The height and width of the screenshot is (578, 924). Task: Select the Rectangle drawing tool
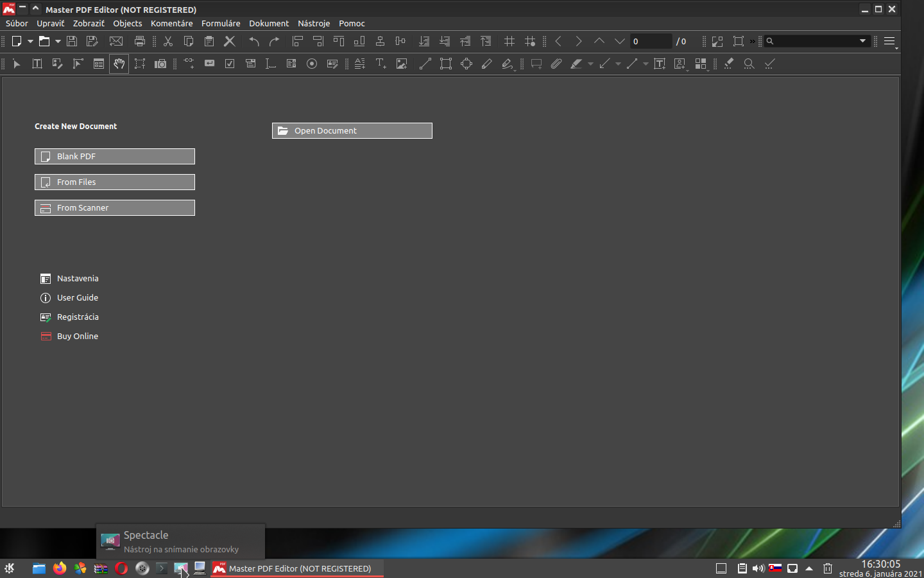[x=446, y=64]
